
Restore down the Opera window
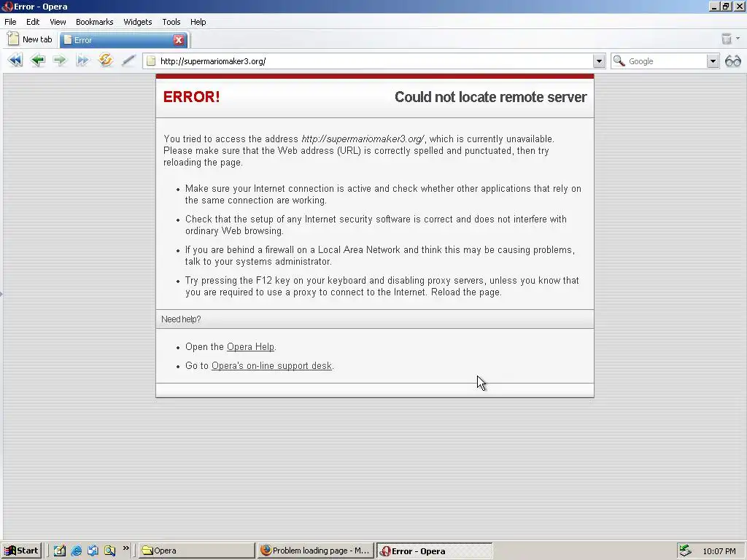pos(726,6)
